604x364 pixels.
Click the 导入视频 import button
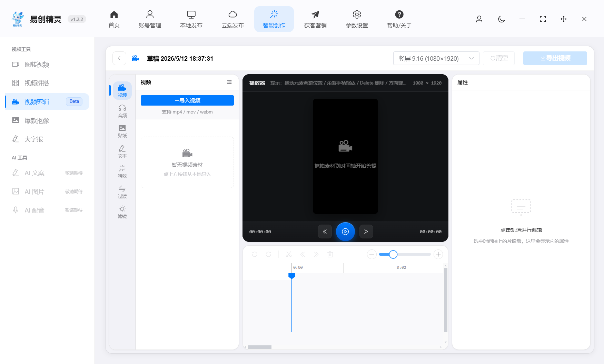(187, 100)
